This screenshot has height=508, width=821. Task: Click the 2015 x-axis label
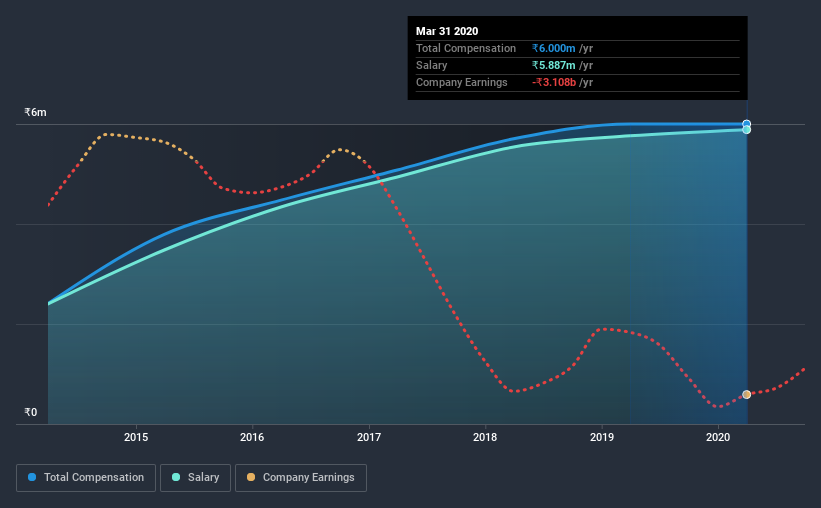pos(136,437)
